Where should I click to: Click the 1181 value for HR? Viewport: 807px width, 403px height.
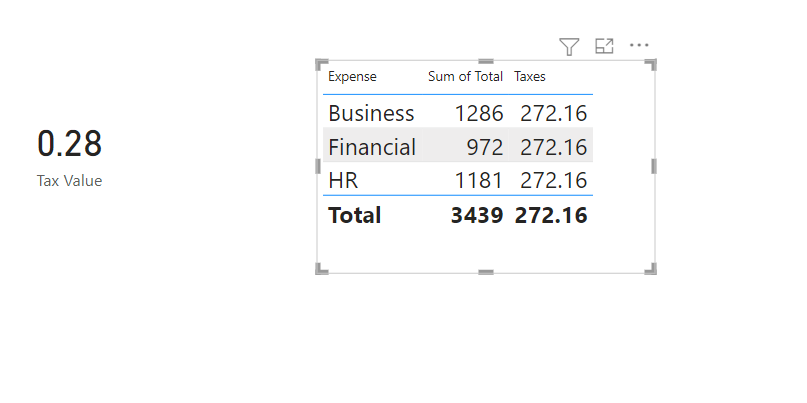(479, 181)
